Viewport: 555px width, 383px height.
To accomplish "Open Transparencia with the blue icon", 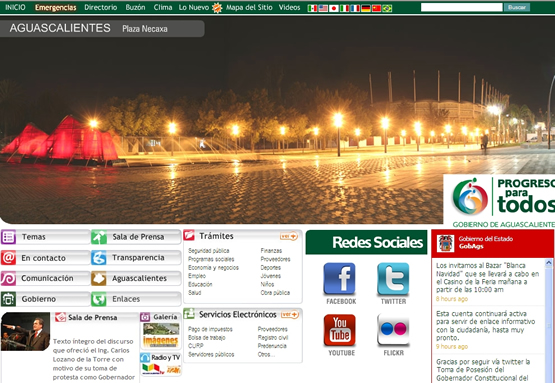I will tap(136, 258).
